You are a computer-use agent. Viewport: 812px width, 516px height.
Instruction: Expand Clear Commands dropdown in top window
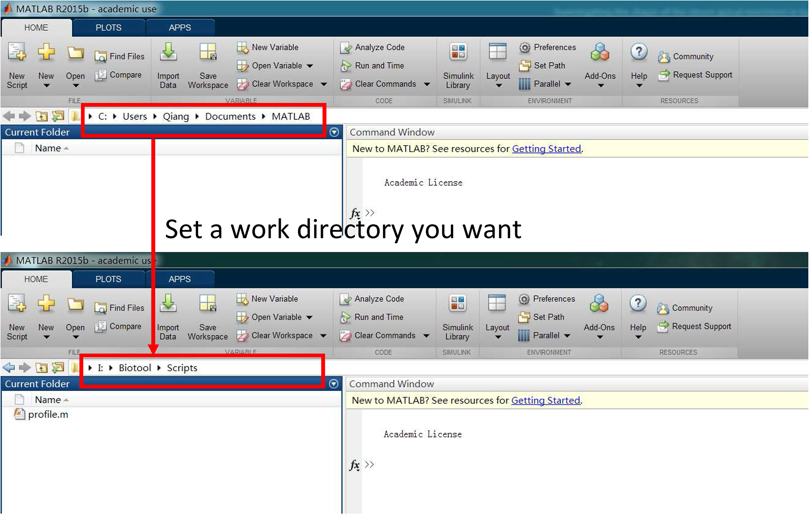[427, 84]
